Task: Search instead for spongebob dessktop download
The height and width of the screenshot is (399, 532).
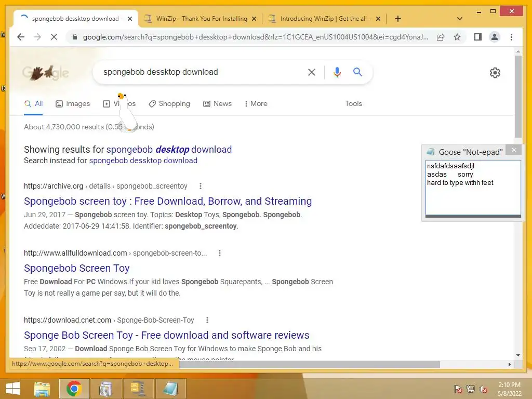Action: tap(143, 161)
